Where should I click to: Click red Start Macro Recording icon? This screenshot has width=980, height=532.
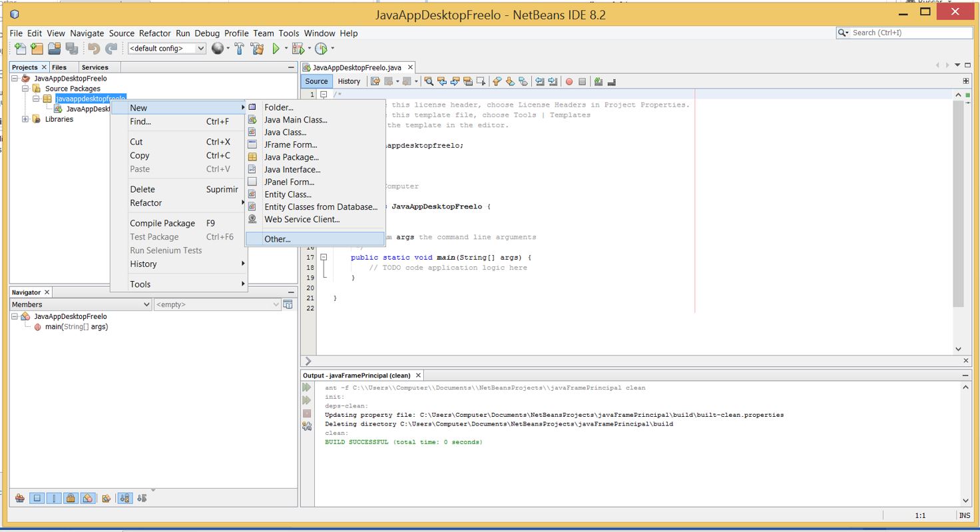(569, 82)
